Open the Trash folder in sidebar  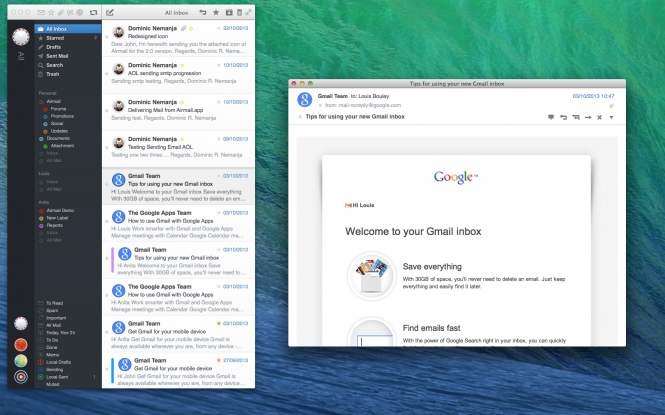point(68,74)
